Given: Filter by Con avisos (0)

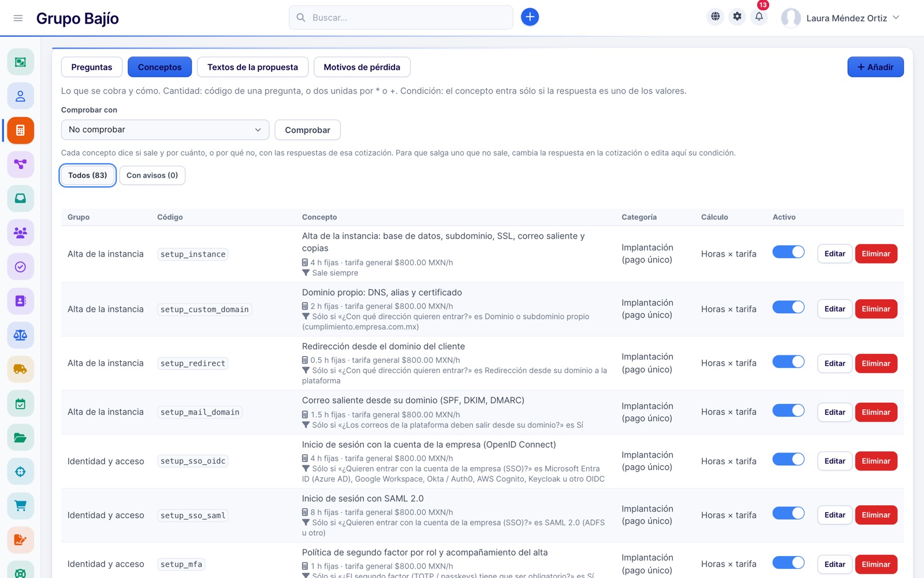Looking at the screenshot, I should click(x=152, y=175).
